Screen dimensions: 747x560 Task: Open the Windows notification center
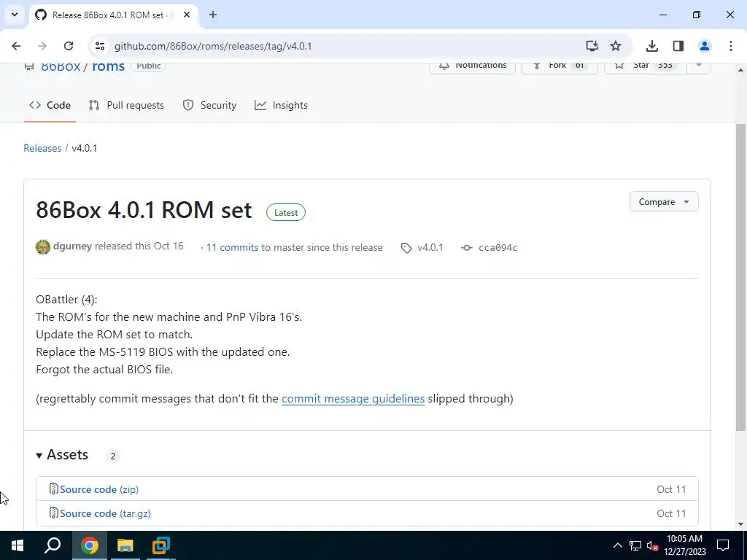tap(723, 545)
